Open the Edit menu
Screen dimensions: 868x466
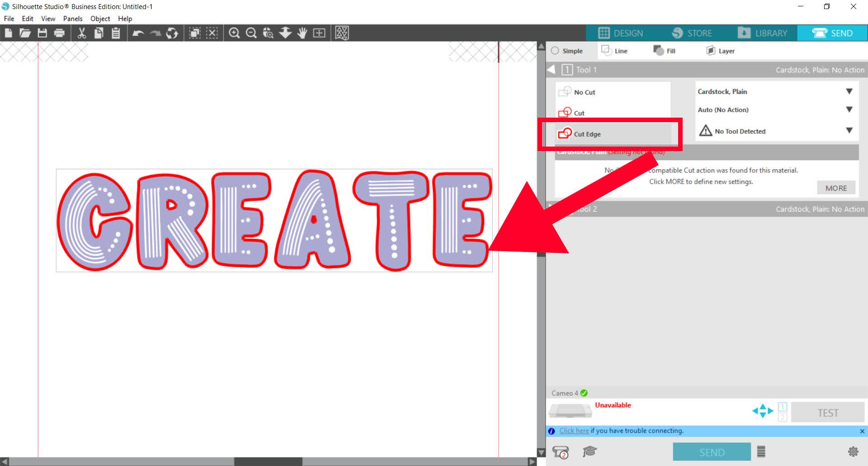pos(28,19)
